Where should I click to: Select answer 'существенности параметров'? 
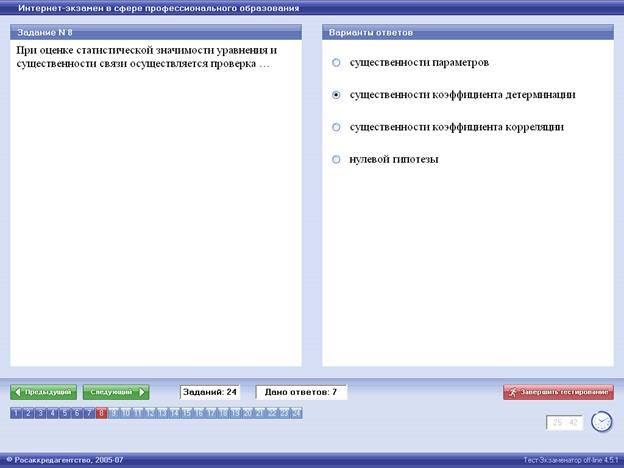point(336,62)
